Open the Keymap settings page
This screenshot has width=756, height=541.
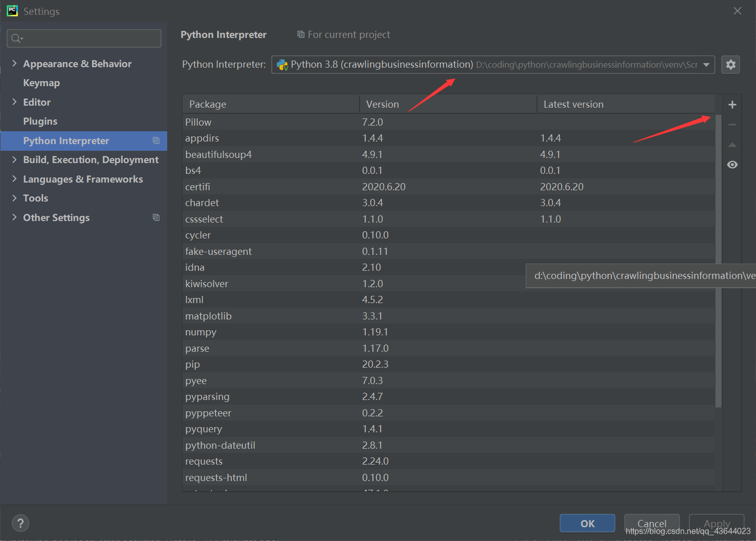click(x=42, y=83)
